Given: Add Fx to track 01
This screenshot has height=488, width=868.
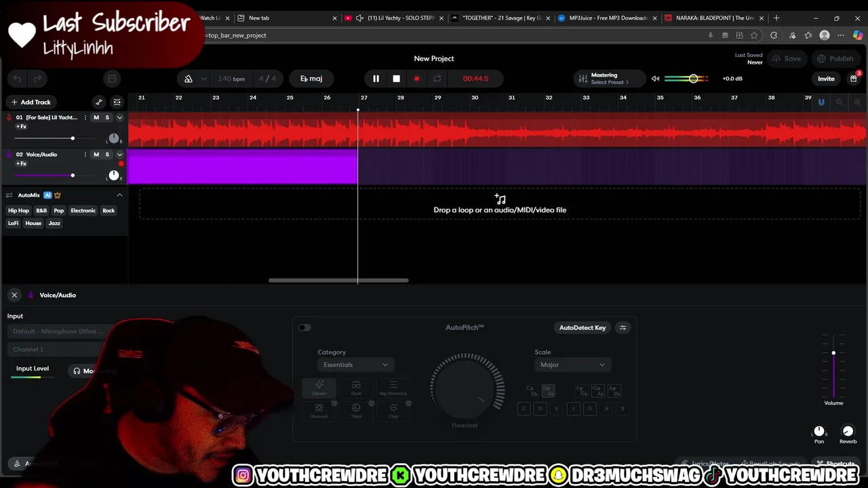Looking at the screenshot, I should pyautogui.click(x=21, y=127).
